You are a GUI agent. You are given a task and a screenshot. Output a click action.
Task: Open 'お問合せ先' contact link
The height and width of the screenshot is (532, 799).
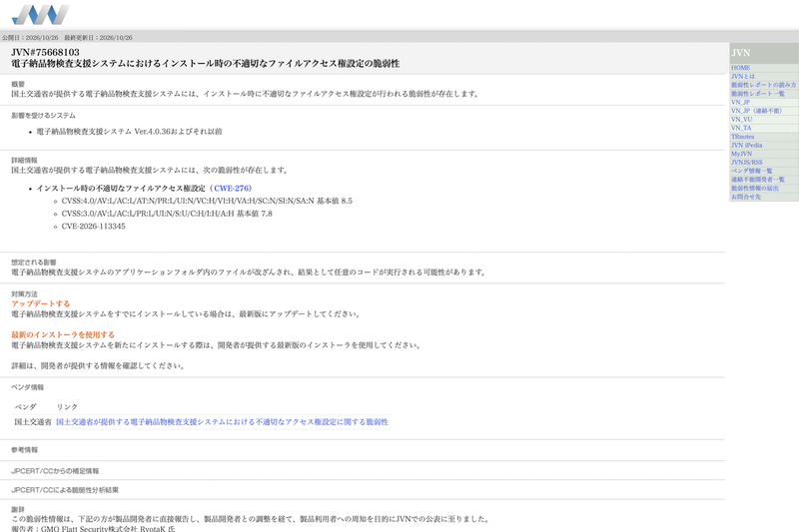click(746, 197)
